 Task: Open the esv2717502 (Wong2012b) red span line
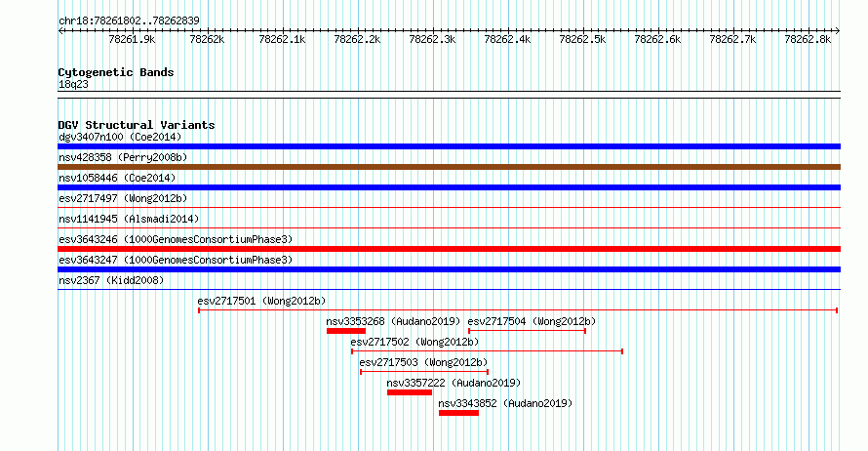(487, 351)
